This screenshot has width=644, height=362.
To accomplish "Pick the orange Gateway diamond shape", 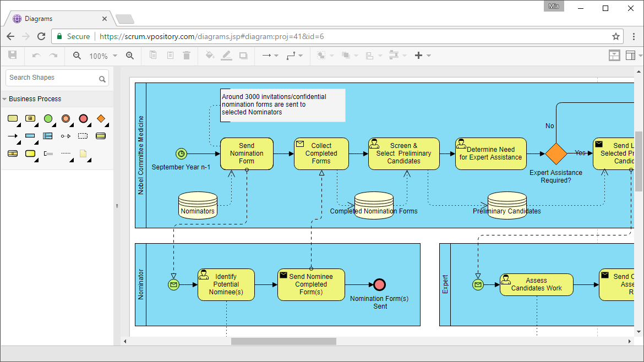I will [101, 119].
